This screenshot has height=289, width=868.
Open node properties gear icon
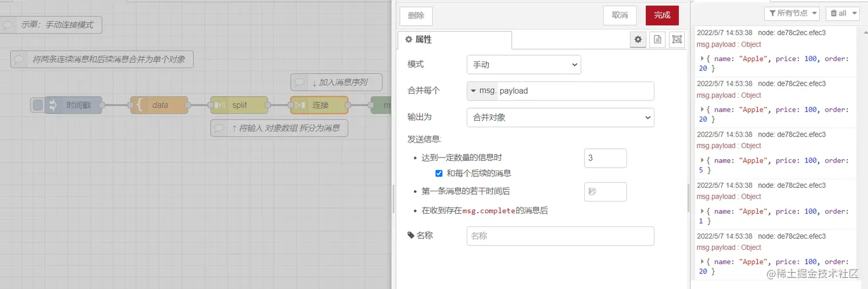point(637,40)
